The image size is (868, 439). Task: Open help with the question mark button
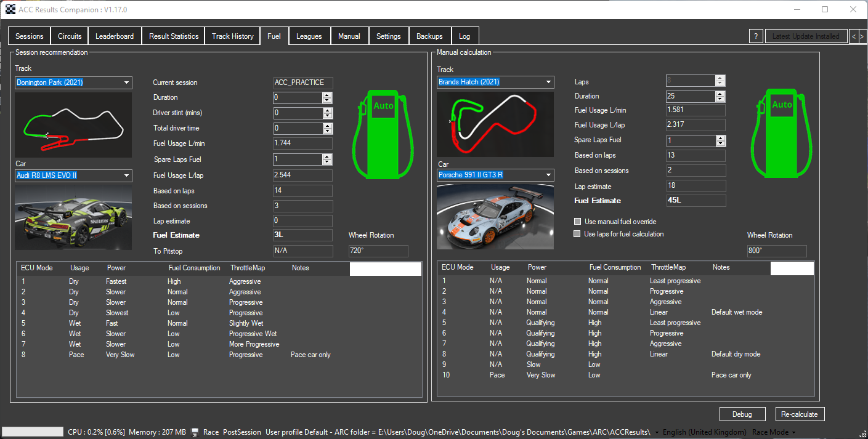coord(756,36)
